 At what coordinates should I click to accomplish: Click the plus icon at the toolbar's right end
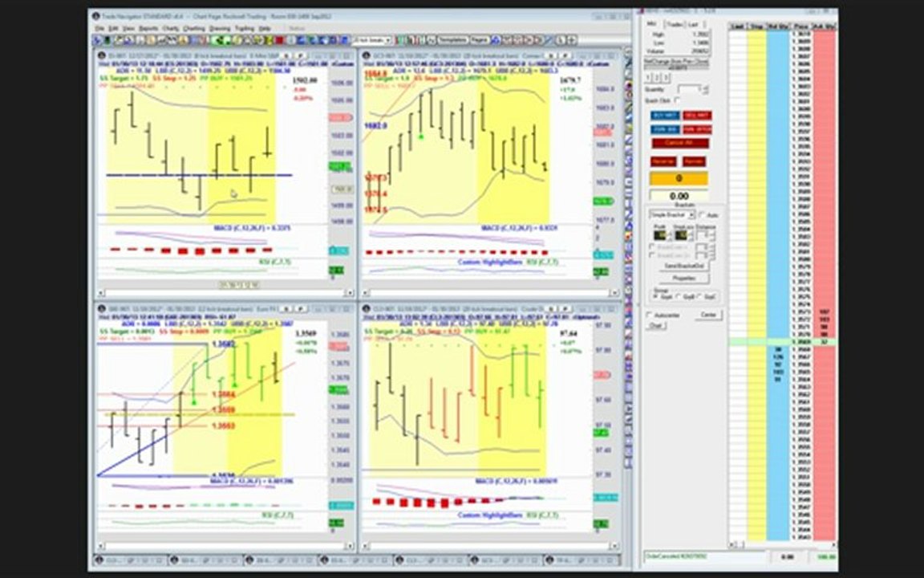tap(572, 40)
